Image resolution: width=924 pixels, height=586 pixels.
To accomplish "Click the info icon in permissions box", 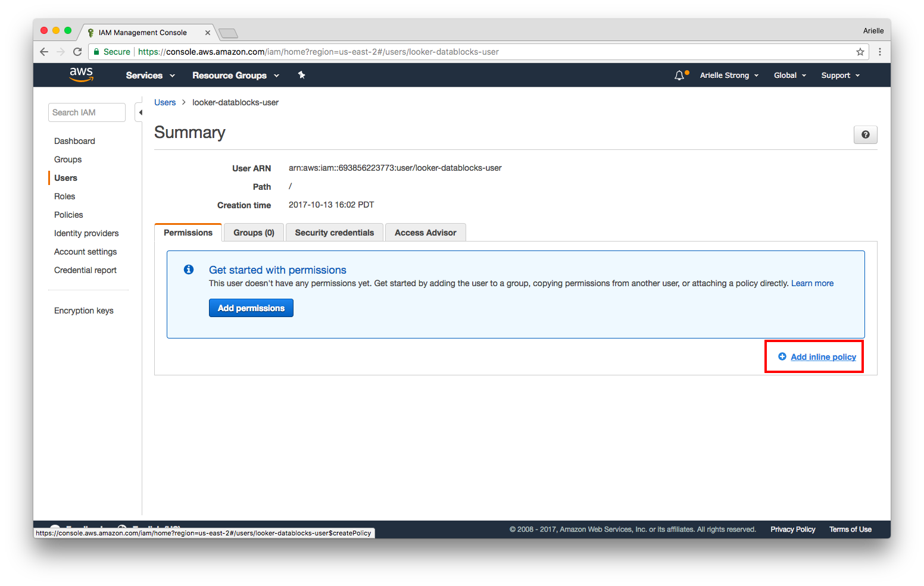I will (189, 270).
